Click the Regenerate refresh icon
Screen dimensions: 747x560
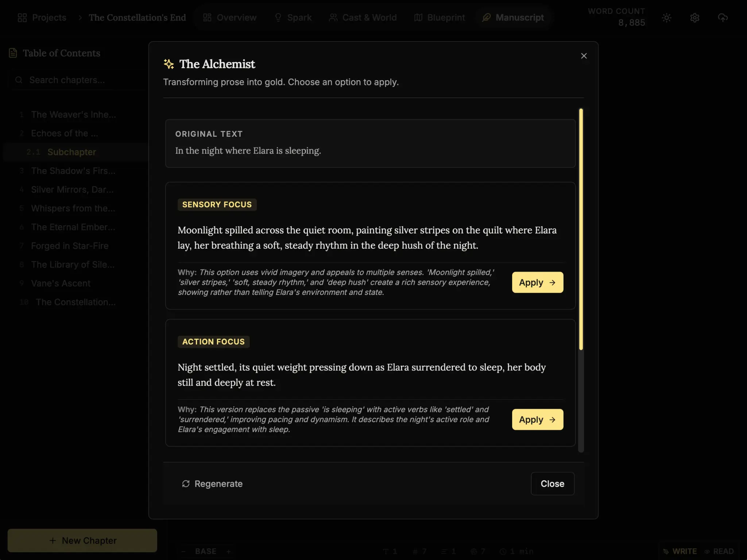186,483
